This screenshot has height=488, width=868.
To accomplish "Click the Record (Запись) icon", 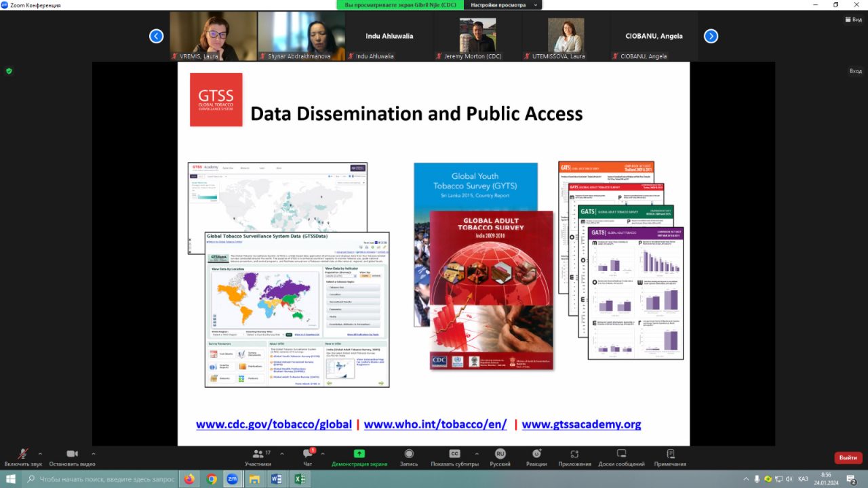I will pos(409,454).
